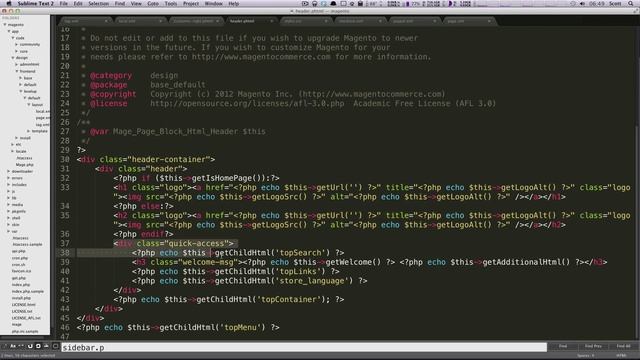Open install.php in the sidebar
The image size is (640, 360).
[21, 298]
